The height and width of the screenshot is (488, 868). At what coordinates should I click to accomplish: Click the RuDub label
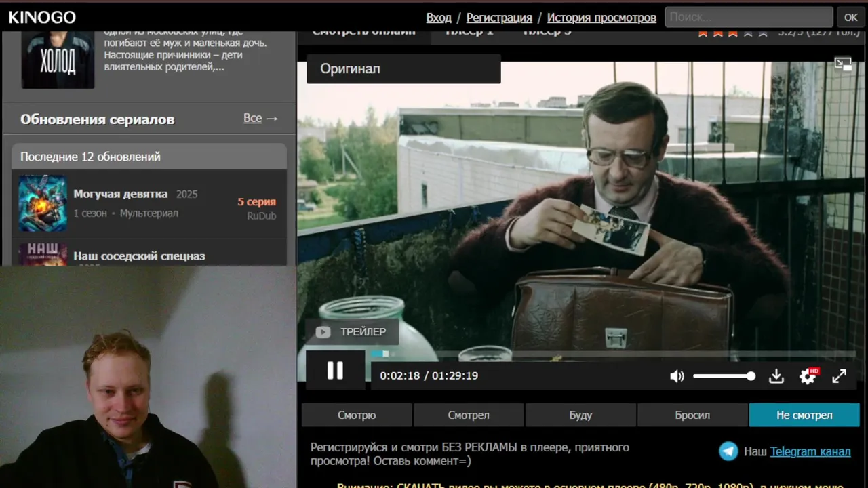pyautogui.click(x=261, y=216)
